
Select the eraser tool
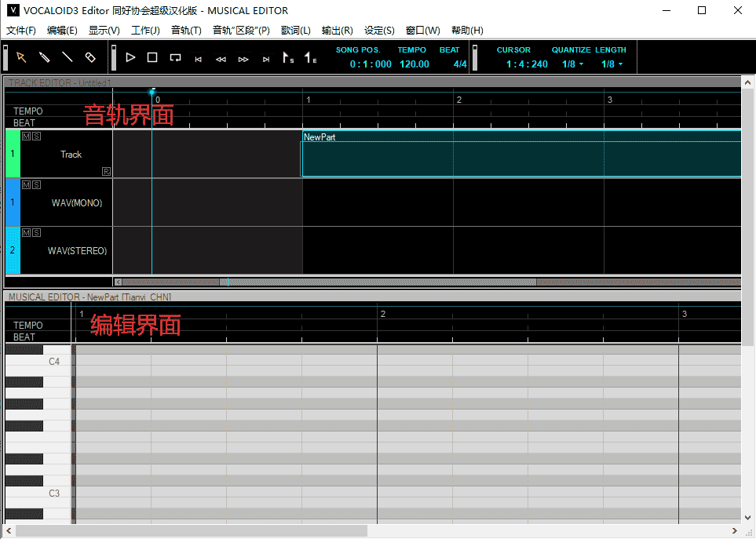point(89,57)
